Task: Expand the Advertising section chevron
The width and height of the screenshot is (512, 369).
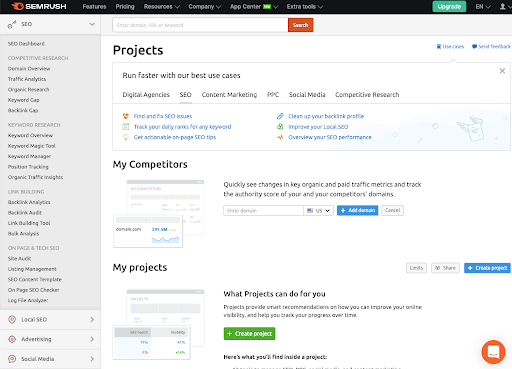Action: point(92,339)
